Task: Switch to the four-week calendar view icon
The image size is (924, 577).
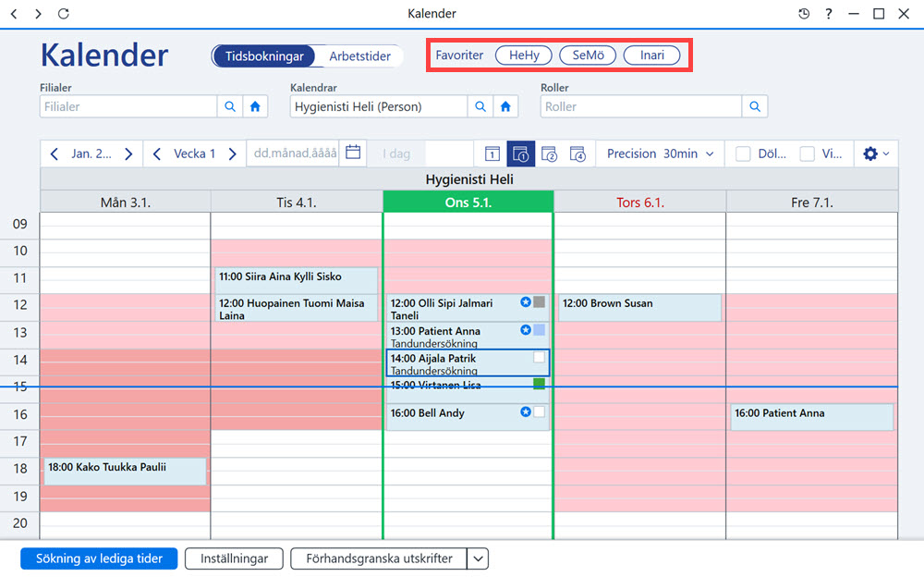Action: coord(577,154)
